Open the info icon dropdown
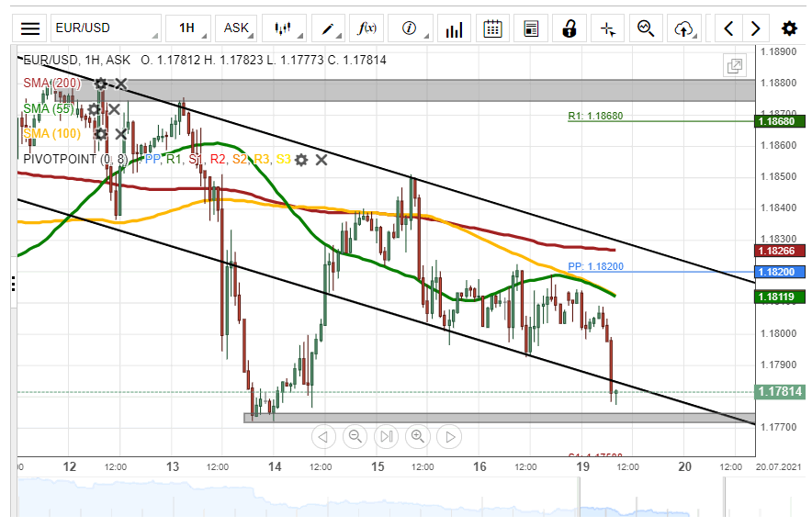Image resolution: width=812 pixels, height=527 pixels. click(x=410, y=28)
